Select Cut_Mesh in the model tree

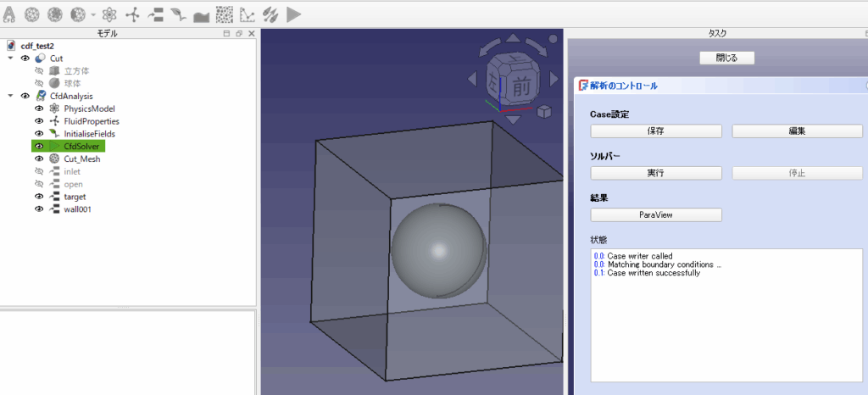click(81, 159)
